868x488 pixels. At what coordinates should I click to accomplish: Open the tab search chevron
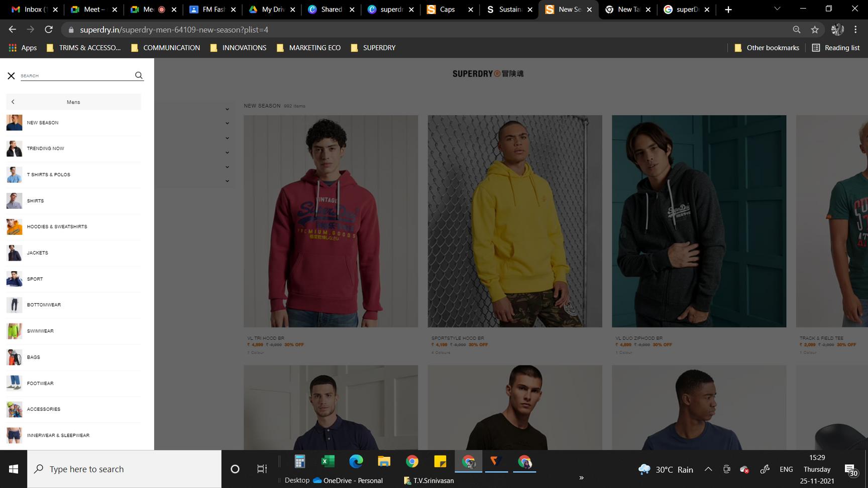[x=777, y=9]
